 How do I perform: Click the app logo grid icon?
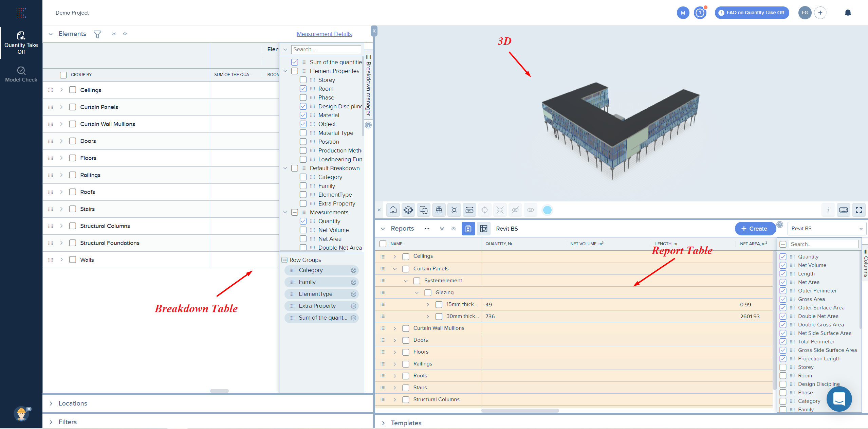tap(21, 13)
